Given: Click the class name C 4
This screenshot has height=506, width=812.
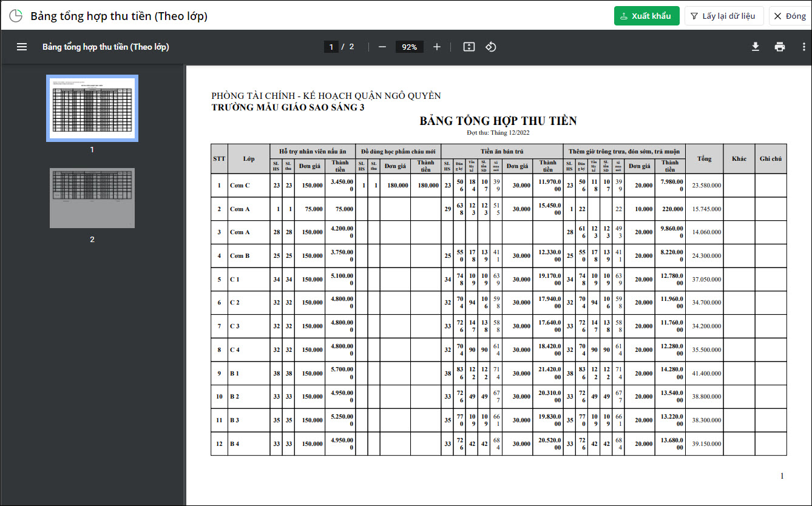Looking at the screenshot, I should point(235,349).
